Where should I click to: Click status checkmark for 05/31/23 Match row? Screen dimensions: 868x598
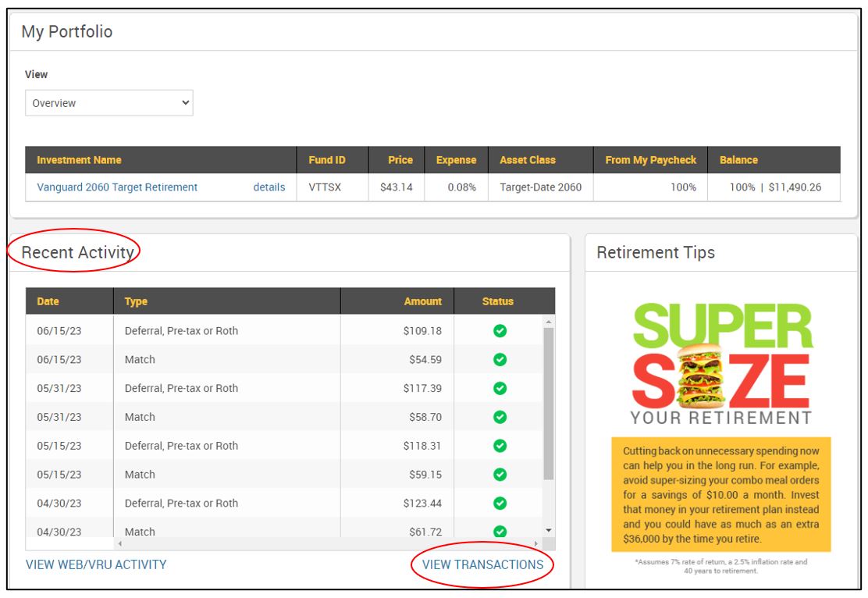coord(500,417)
